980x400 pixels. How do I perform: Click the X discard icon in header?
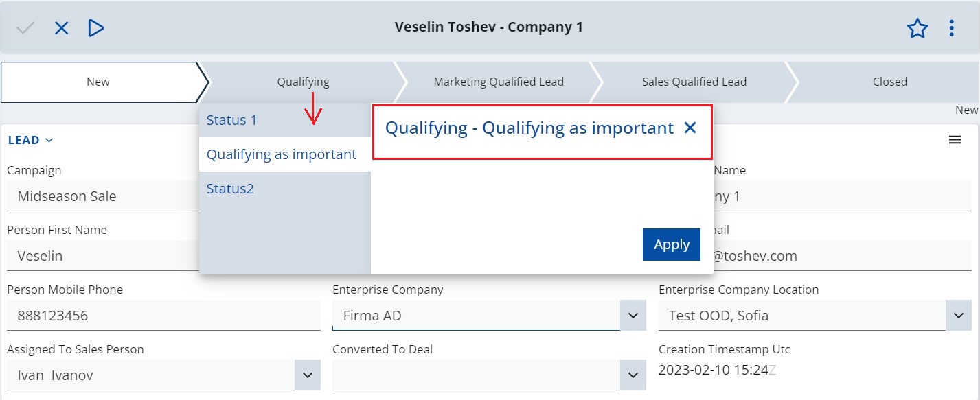click(62, 28)
